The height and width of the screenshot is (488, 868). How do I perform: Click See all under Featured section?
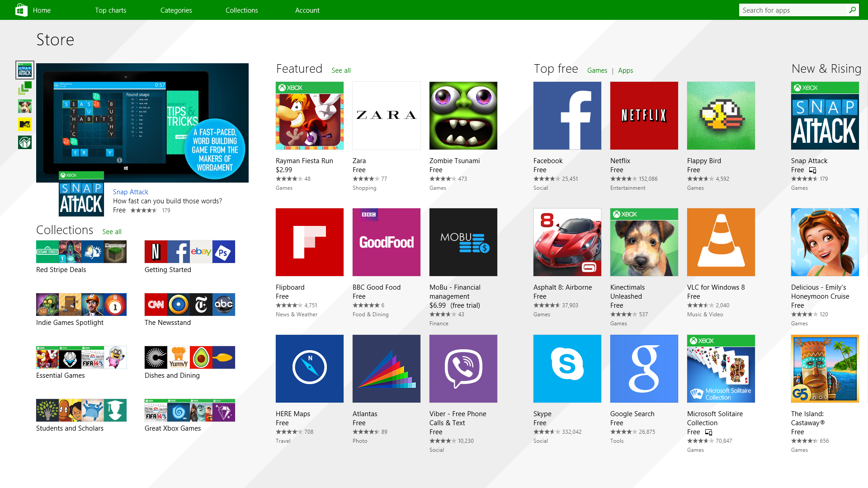click(341, 70)
